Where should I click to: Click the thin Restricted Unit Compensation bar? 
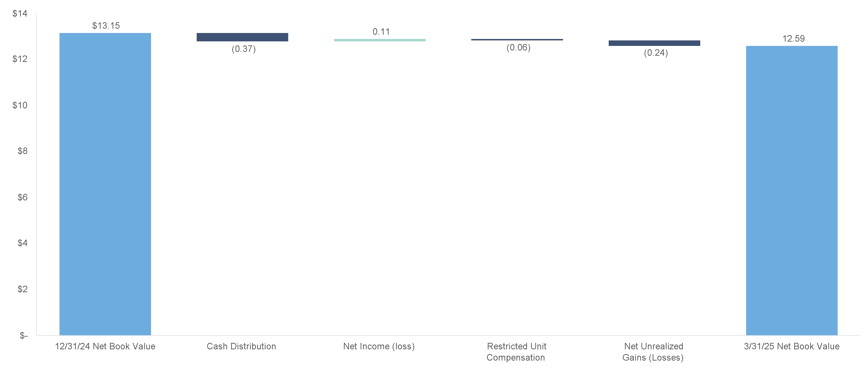tap(517, 40)
